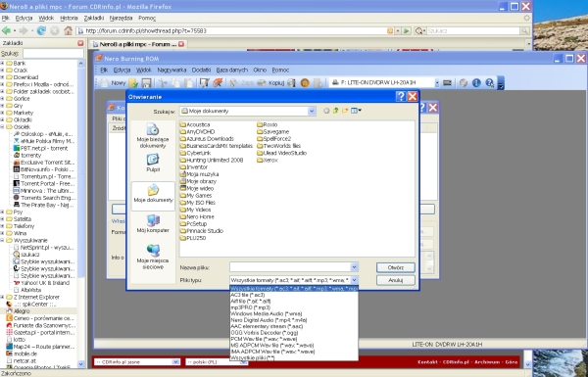Click the create new folder icon in dialog
The height and width of the screenshot is (377, 588).
(345, 111)
